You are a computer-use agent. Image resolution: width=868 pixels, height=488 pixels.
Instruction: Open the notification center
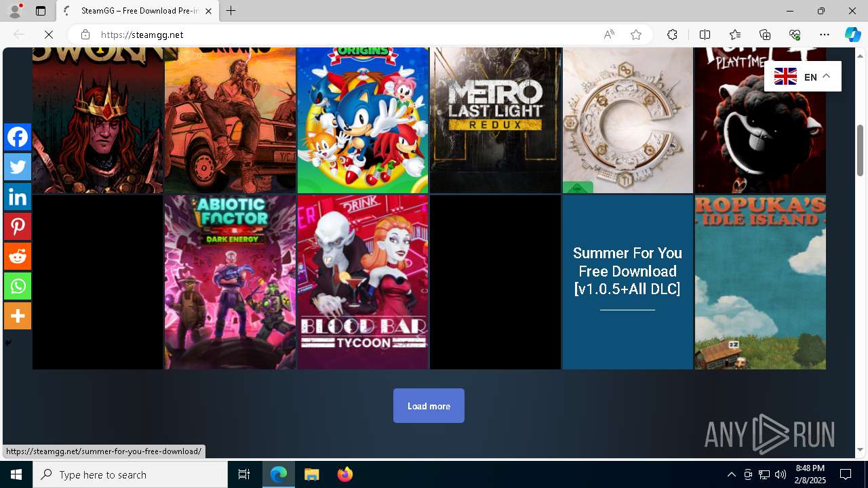(846, 474)
